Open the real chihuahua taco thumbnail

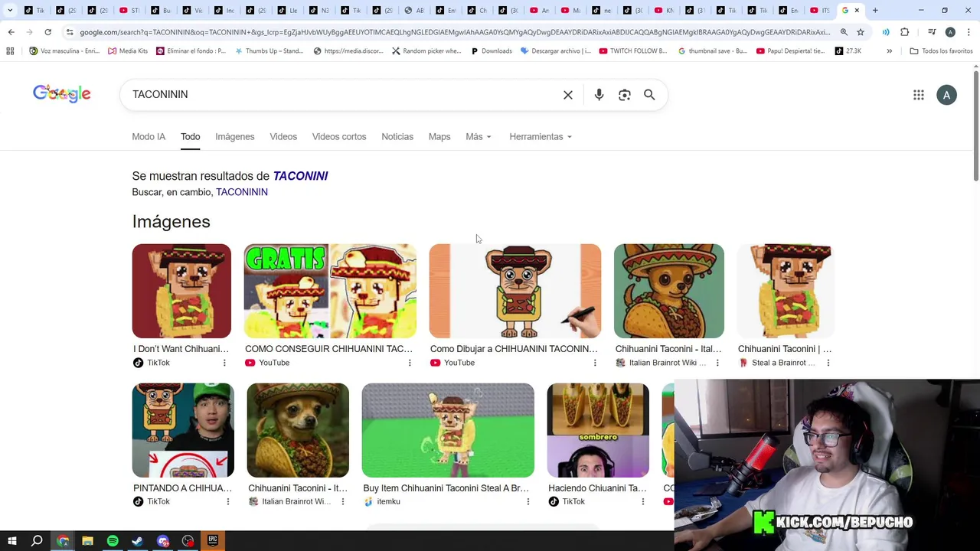tap(298, 430)
